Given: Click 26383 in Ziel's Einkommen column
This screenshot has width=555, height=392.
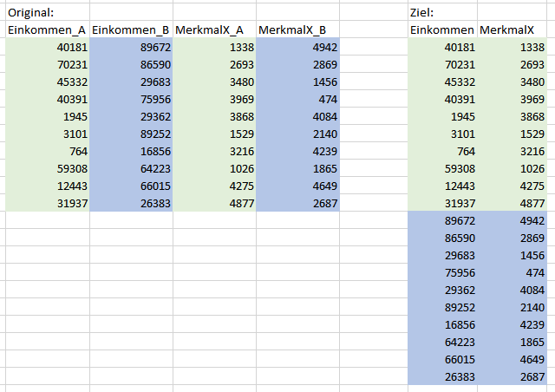Looking at the screenshot, I should (442, 376).
